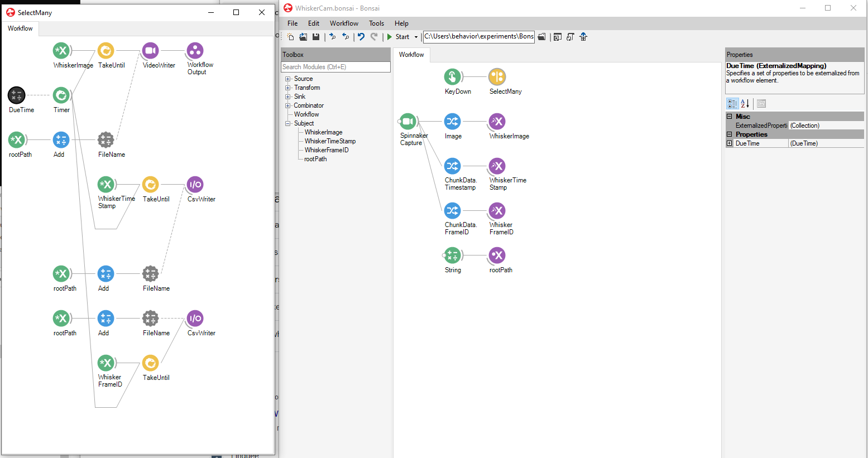
Task: Switch to the Workflow tab in SelectMany window
Action: [20, 28]
